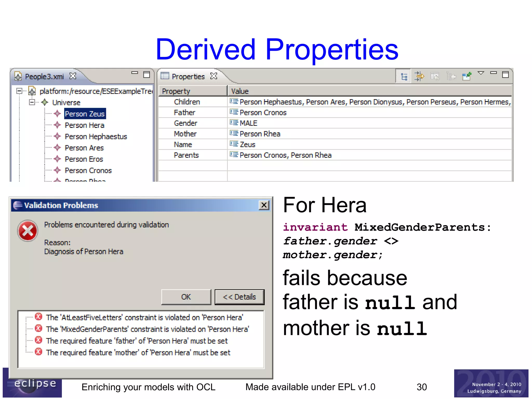
Task: Close the People3.xmi editor tab
Action: (x=73, y=76)
